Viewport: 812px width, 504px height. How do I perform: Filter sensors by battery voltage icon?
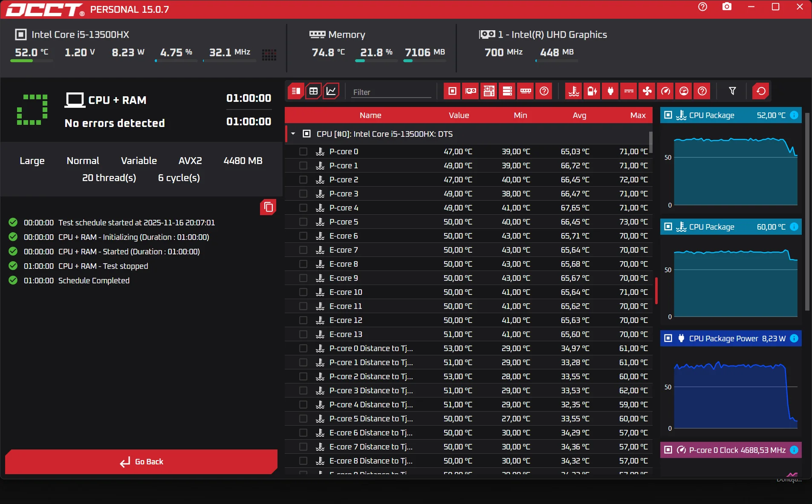(x=592, y=91)
